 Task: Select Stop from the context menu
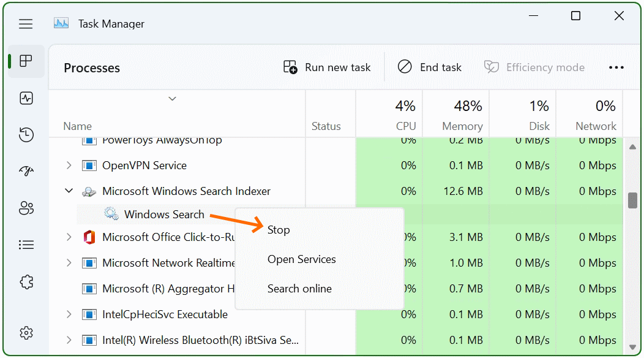click(x=279, y=230)
